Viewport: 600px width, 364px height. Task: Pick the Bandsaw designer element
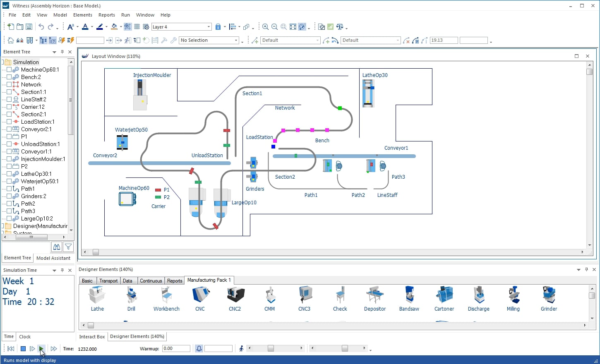[x=409, y=299]
